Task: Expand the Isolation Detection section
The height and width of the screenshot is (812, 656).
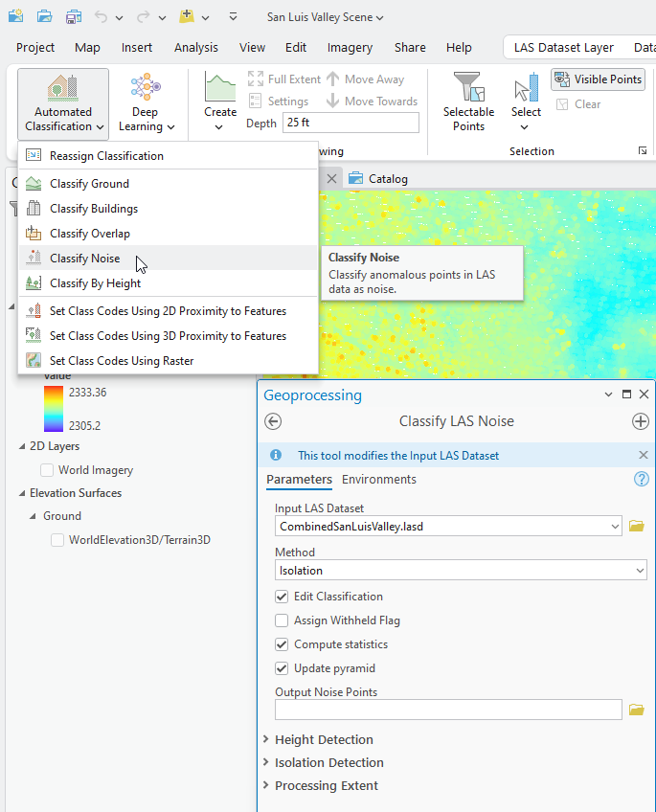Action: tap(328, 762)
